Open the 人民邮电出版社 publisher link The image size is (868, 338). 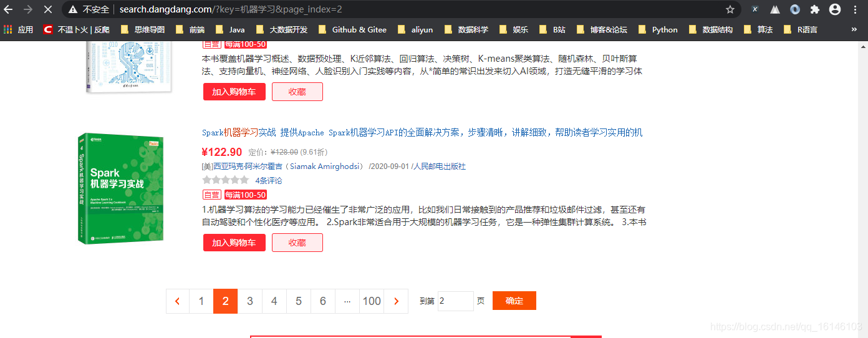click(440, 167)
